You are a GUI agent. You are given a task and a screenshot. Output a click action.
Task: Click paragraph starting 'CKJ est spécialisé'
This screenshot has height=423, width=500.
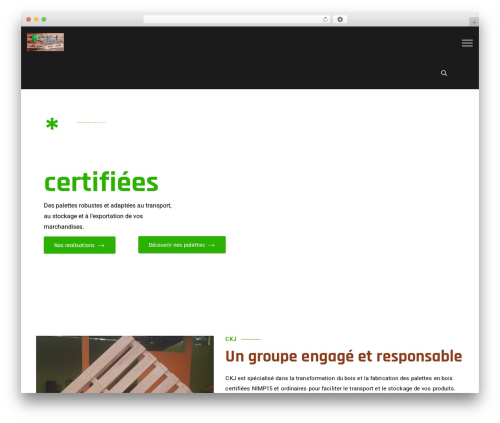point(340,383)
